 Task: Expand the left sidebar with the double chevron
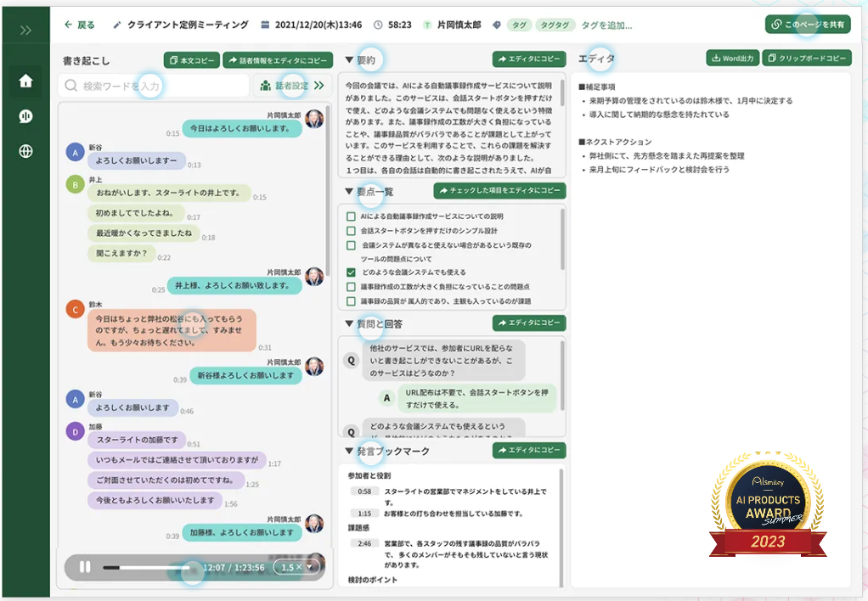coord(25,30)
